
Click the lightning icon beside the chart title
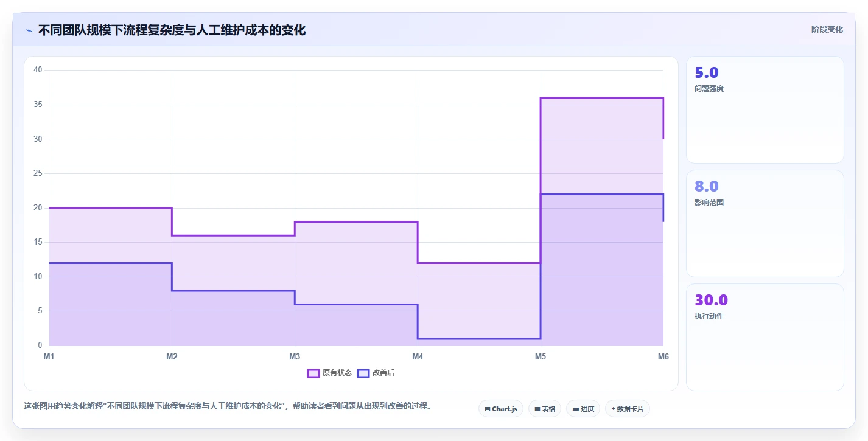click(29, 30)
